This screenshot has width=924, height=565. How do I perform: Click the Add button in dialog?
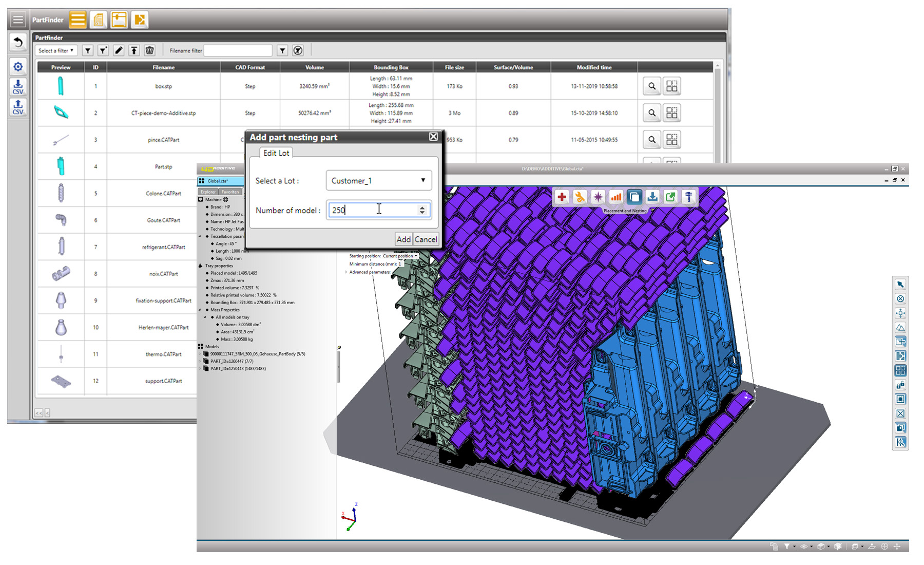[403, 239]
